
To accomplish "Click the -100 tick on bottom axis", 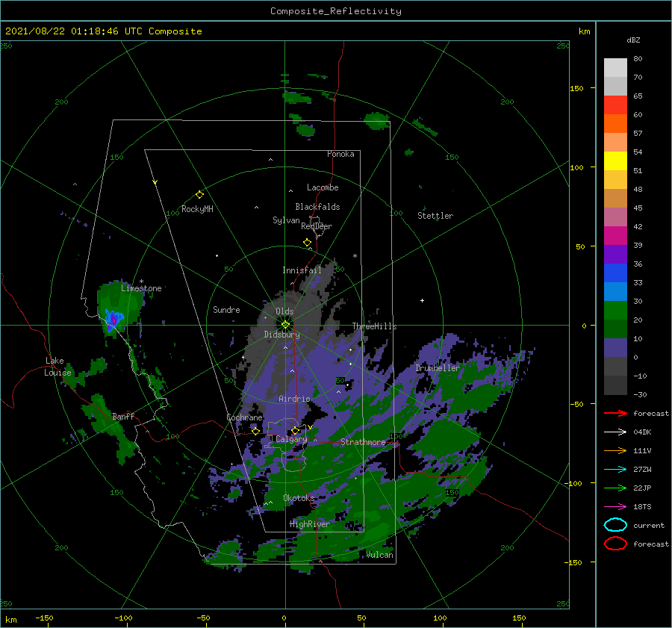I will coord(123,618).
